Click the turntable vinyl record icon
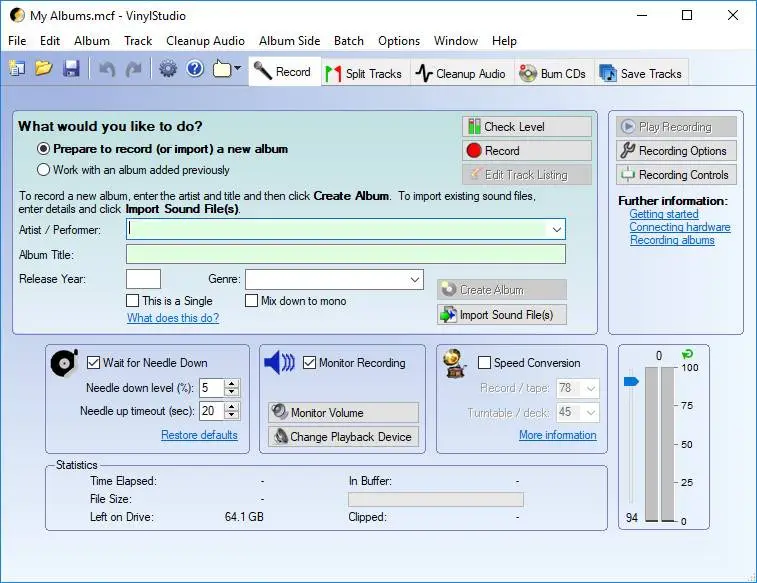The image size is (757, 583). point(64,363)
